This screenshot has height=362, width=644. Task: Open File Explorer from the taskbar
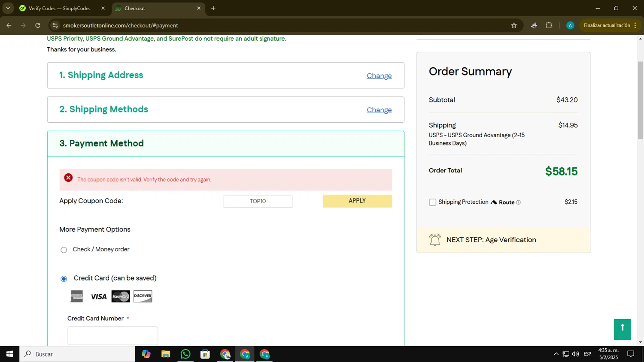(x=166, y=354)
